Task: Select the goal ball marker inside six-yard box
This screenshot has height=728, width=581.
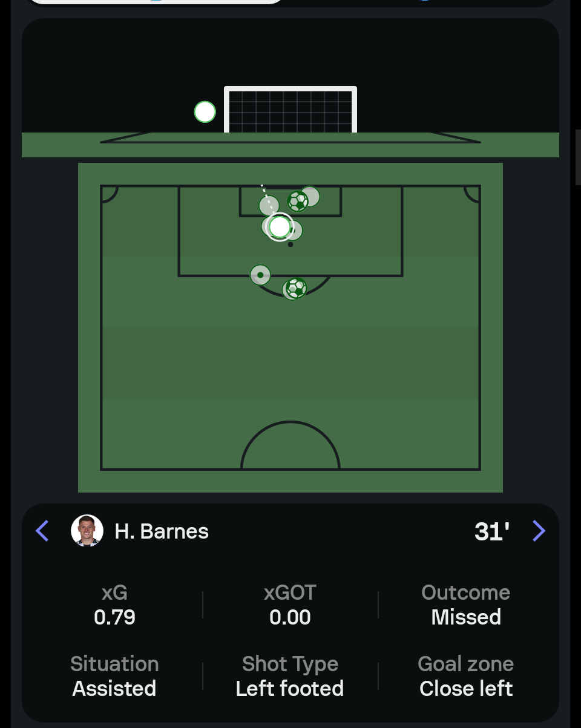Action: [x=298, y=201]
